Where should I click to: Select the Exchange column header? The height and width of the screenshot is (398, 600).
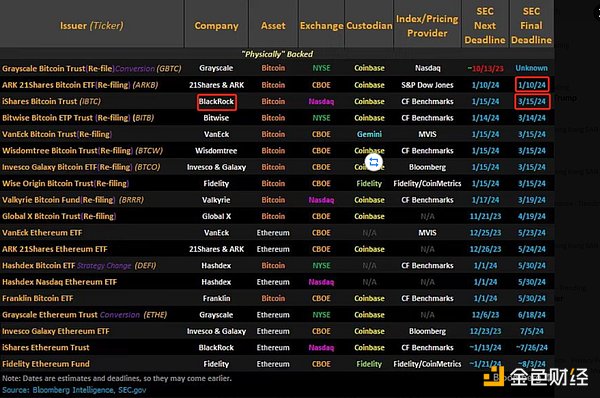(321, 26)
